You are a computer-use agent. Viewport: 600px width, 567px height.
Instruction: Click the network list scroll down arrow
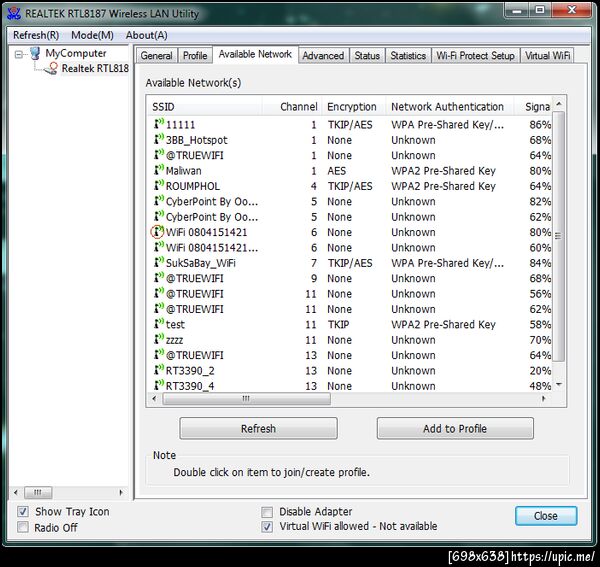pyautogui.click(x=559, y=384)
